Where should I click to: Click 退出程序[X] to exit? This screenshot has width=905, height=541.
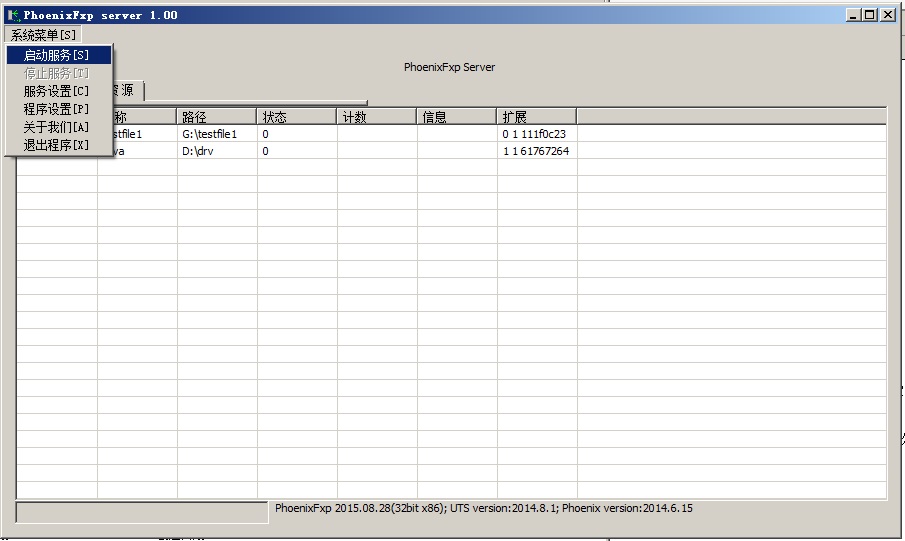pos(58,145)
